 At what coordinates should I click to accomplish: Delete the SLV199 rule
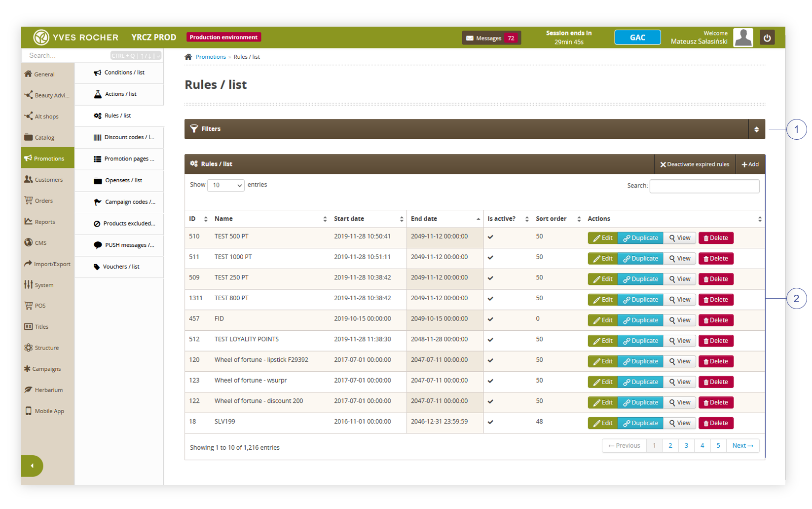click(x=716, y=423)
